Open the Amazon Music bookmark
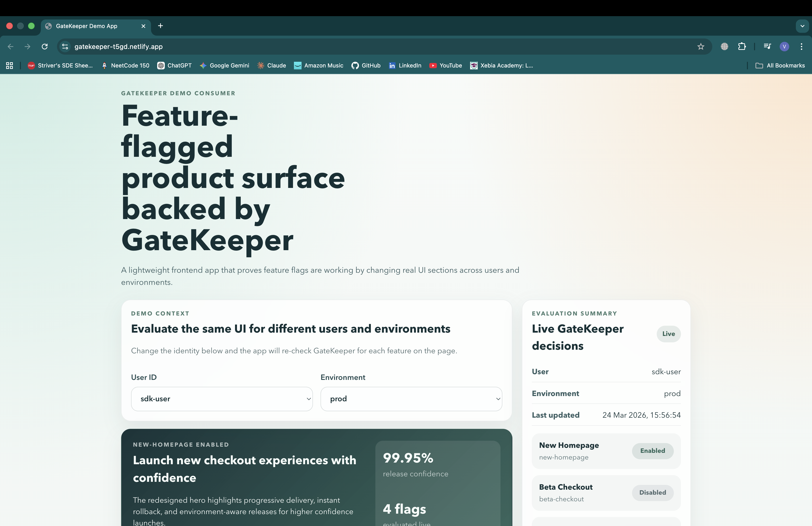This screenshot has width=812, height=526. [x=318, y=66]
